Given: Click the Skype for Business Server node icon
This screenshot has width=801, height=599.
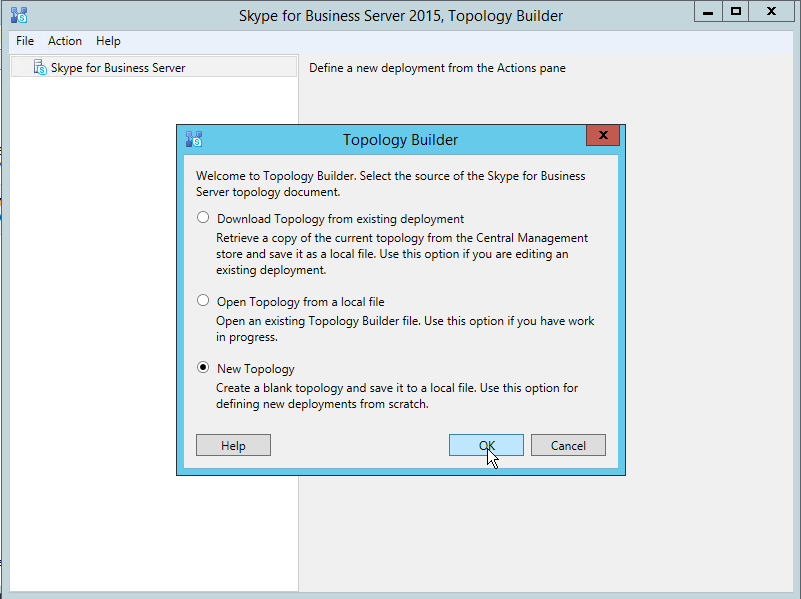Looking at the screenshot, I should pos(40,68).
